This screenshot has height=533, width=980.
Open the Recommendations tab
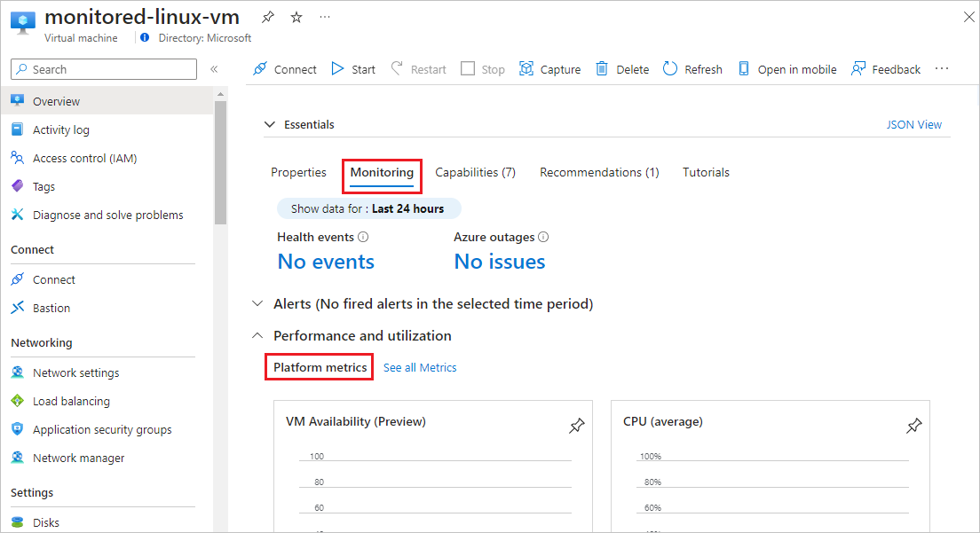598,172
